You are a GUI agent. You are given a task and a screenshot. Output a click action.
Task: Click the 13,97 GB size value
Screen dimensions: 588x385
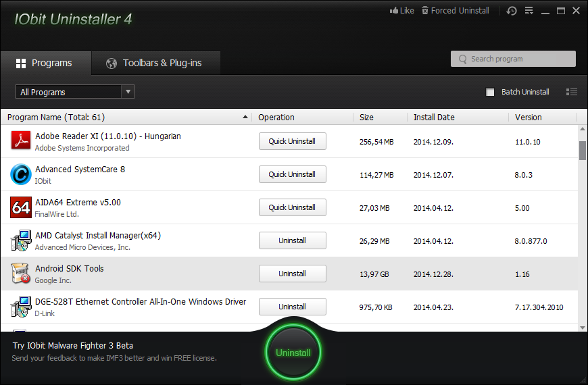[374, 274]
